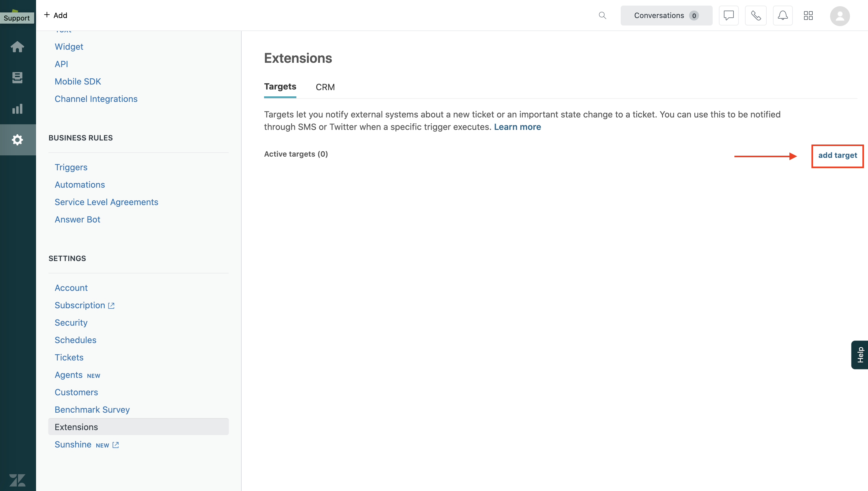Viewport: 868px width, 491px height.
Task: Open the user profile avatar
Action: 840,16
